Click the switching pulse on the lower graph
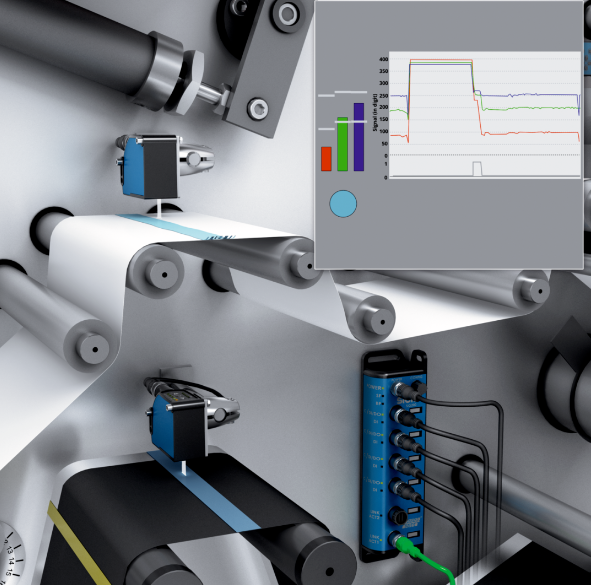The image size is (591, 585). [x=477, y=168]
